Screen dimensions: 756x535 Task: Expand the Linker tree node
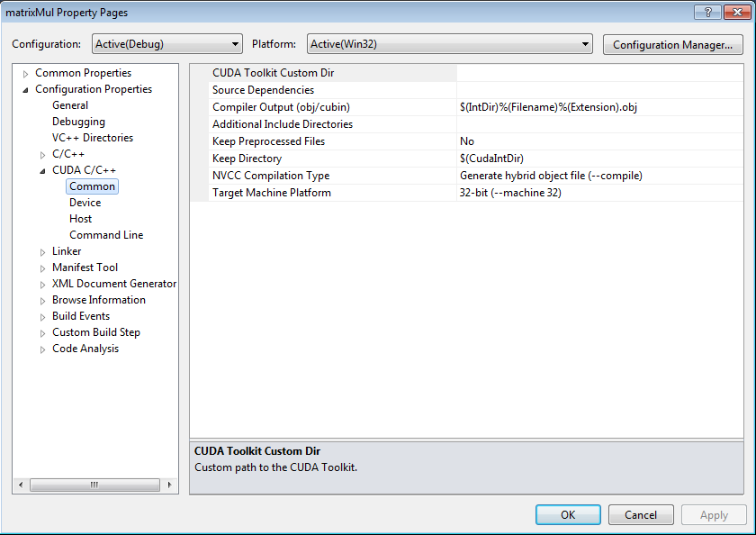click(x=42, y=251)
